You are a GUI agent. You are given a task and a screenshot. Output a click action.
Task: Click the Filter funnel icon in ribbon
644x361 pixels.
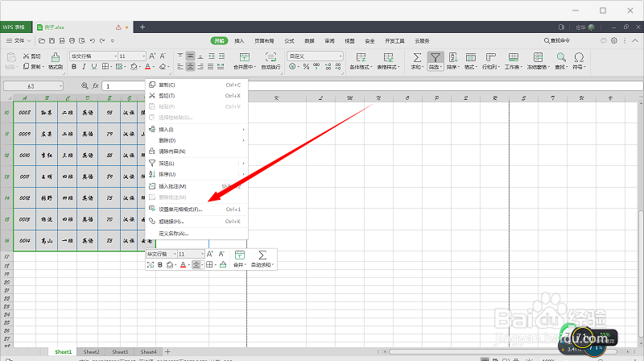(x=435, y=57)
